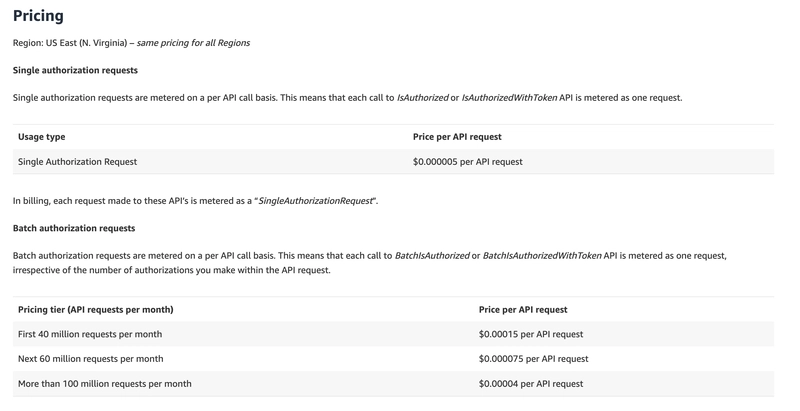Image resolution: width=800 pixels, height=411 pixels.
Task: Click the first table's Price per API request header
Action: (x=457, y=137)
